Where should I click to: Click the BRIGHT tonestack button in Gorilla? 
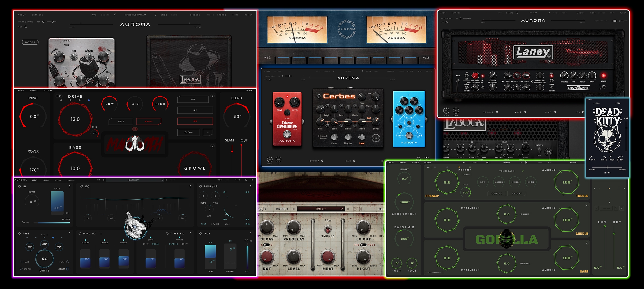[517, 193]
